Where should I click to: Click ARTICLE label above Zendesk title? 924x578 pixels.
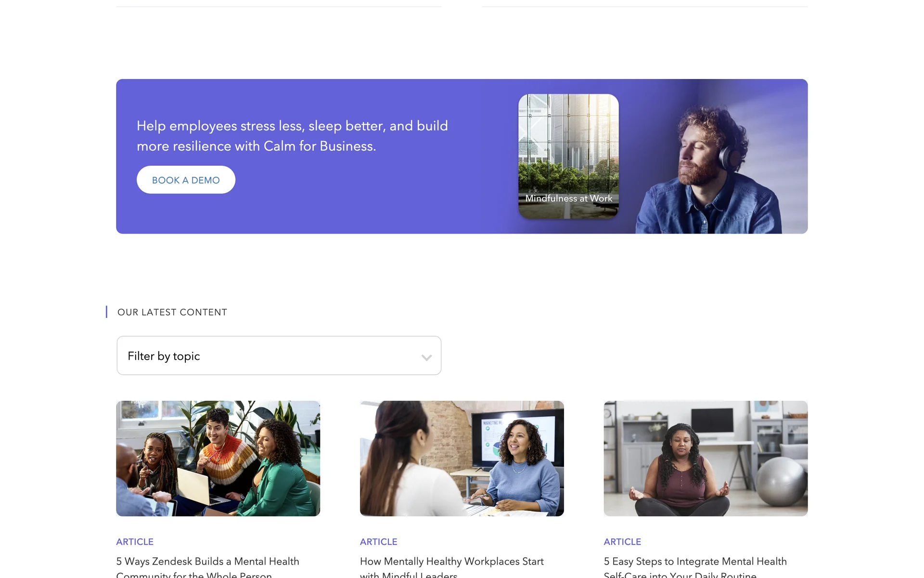[135, 542]
